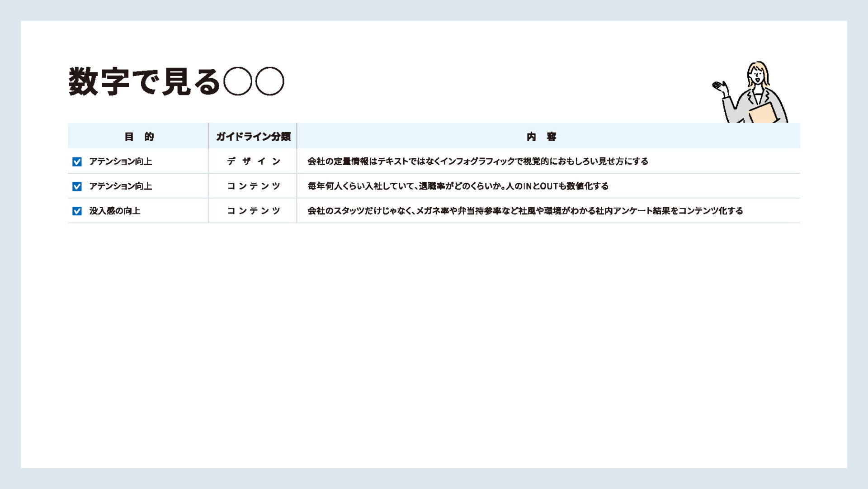
Task: Click first circle placeholder in the title
Action: [238, 81]
